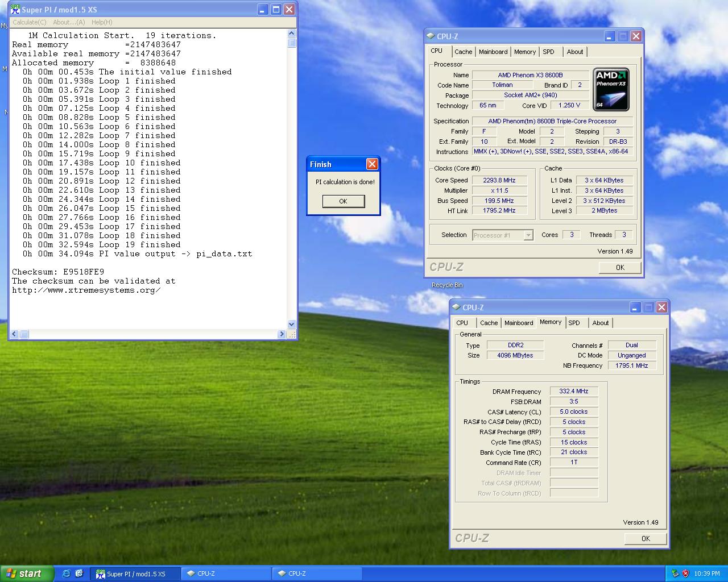The height and width of the screenshot is (582, 728).
Task: Click the CAS# Latency value 5.0 clocks
Action: (x=574, y=411)
